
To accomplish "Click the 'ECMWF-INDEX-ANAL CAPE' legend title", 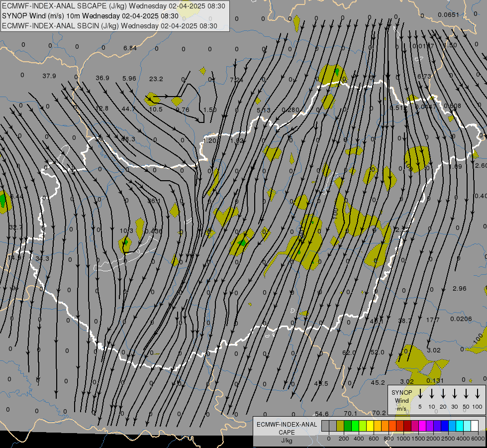I will click(x=287, y=428).
